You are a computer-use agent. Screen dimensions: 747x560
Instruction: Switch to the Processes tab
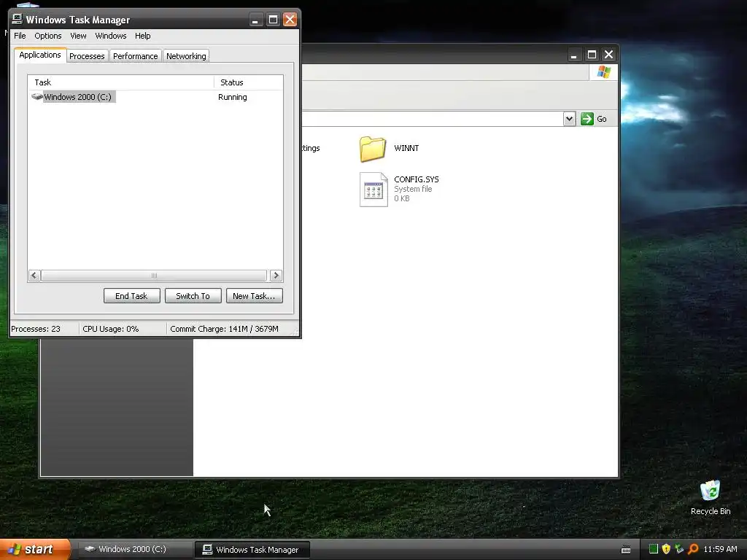click(87, 56)
